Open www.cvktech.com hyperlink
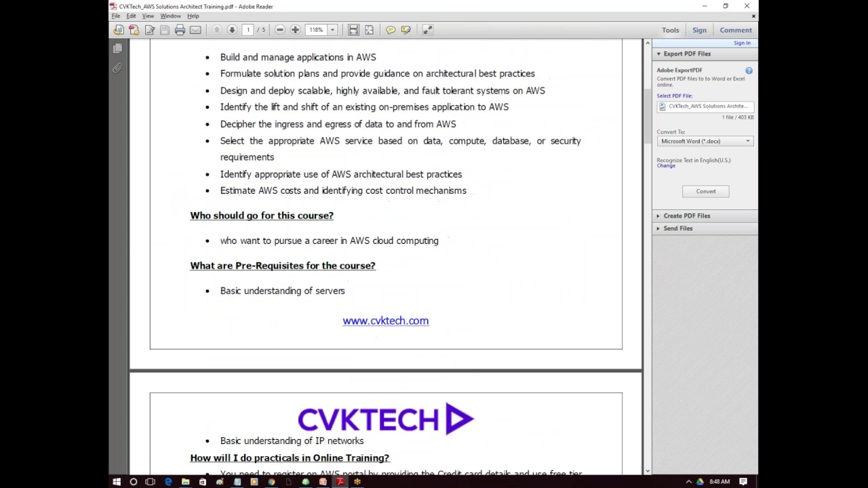This screenshot has height=488, width=868. [385, 321]
